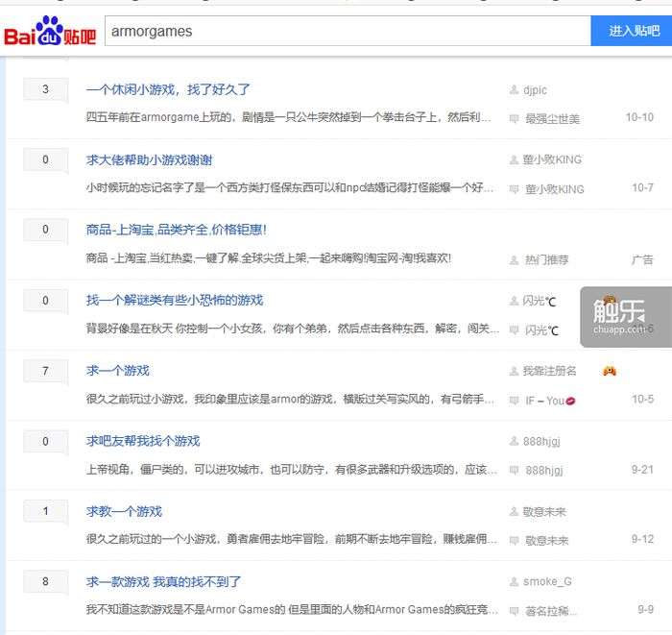Open the thread 求一款游戏 我真的找不到了
Image resolution: width=672 pixels, height=635 pixels.
[163, 582]
